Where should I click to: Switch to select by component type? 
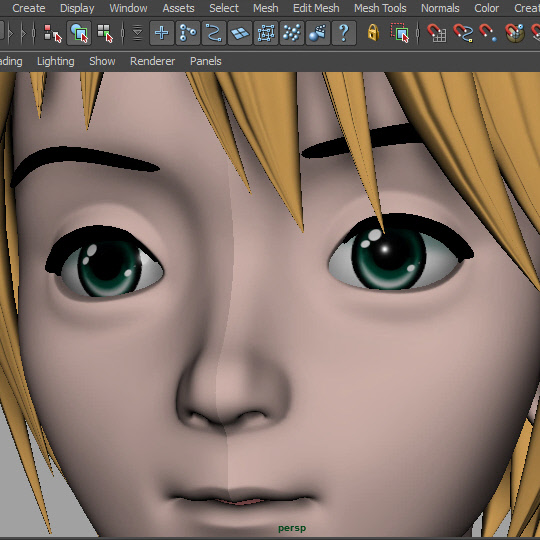point(105,33)
